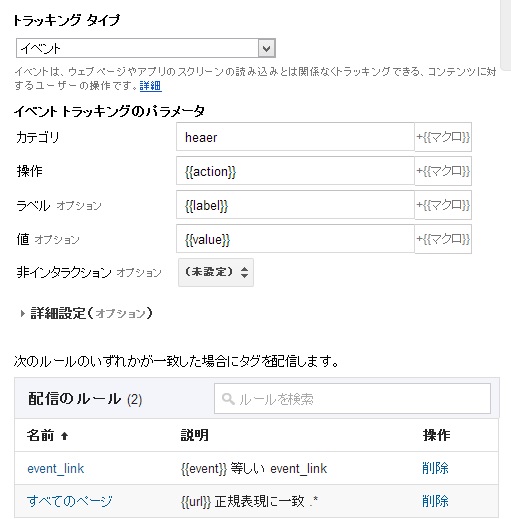511x519 pixels.
Task: Insert macro button for ラベル field
Action: coord(443,205)
